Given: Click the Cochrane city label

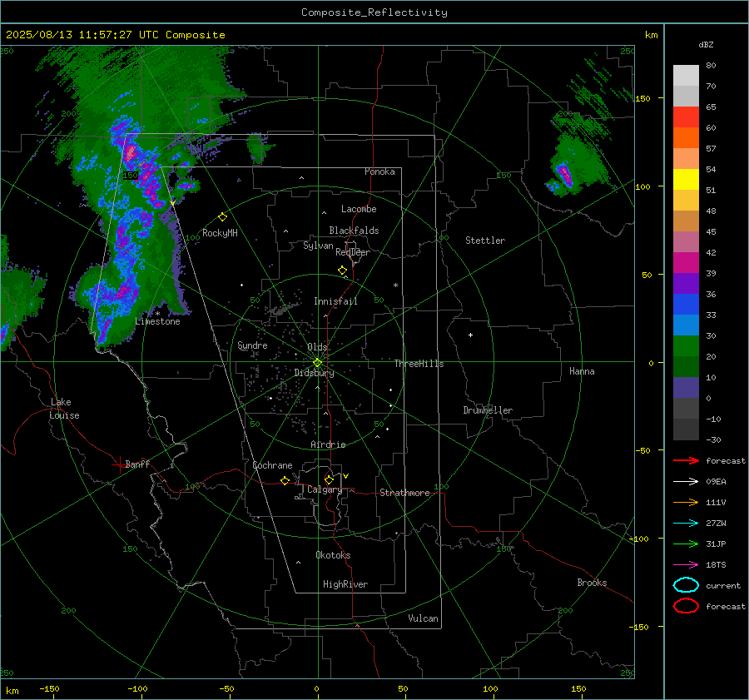Looking at the screenshot, I should click(272, 465).
